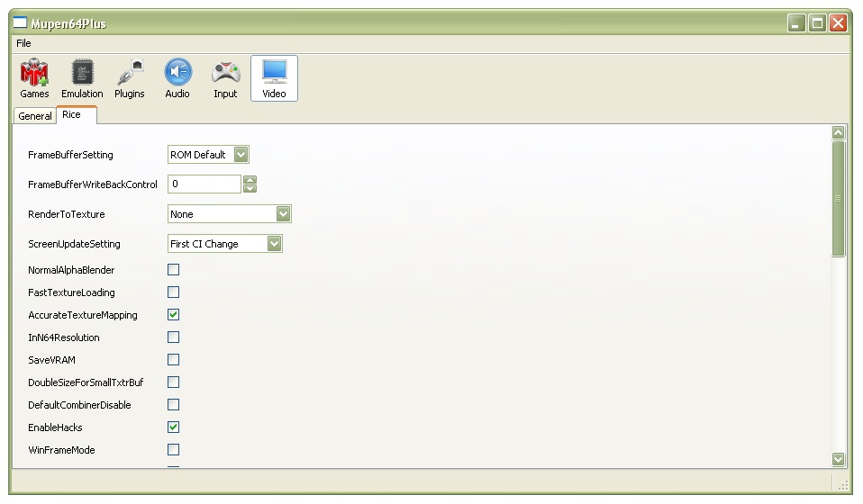Switch to the General tab
Viewport: 863px width, 504px height.
[34, 116]
